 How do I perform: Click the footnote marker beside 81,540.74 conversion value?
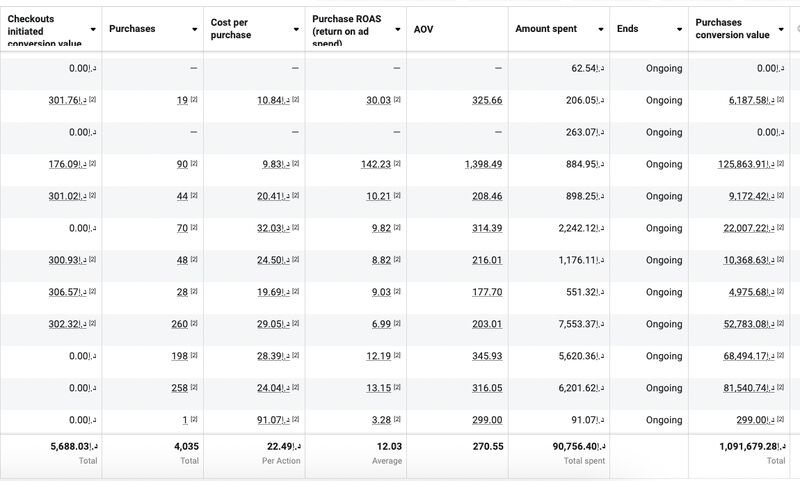click(779, 388)
